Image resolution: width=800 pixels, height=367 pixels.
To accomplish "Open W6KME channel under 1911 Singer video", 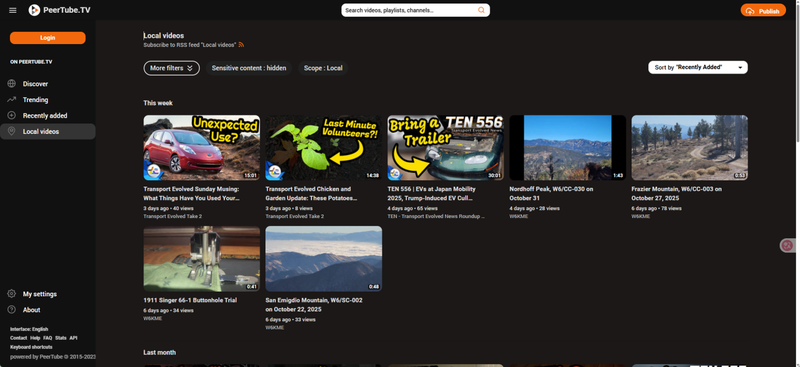I will [x=153, y=319].
